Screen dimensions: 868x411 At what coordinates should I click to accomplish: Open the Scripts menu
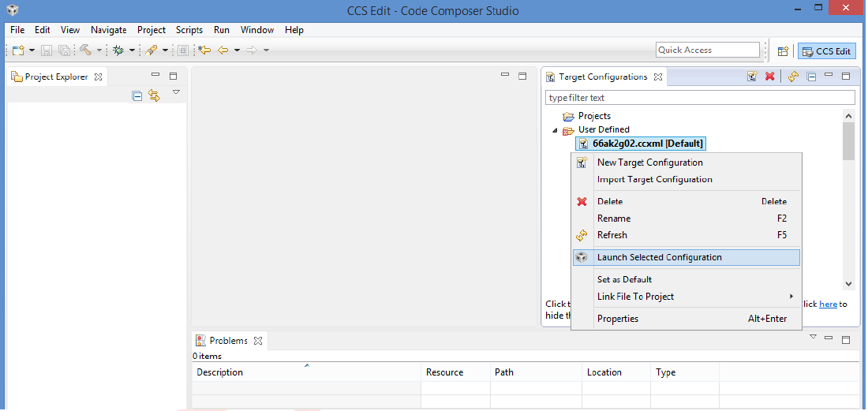pos(189,30)
